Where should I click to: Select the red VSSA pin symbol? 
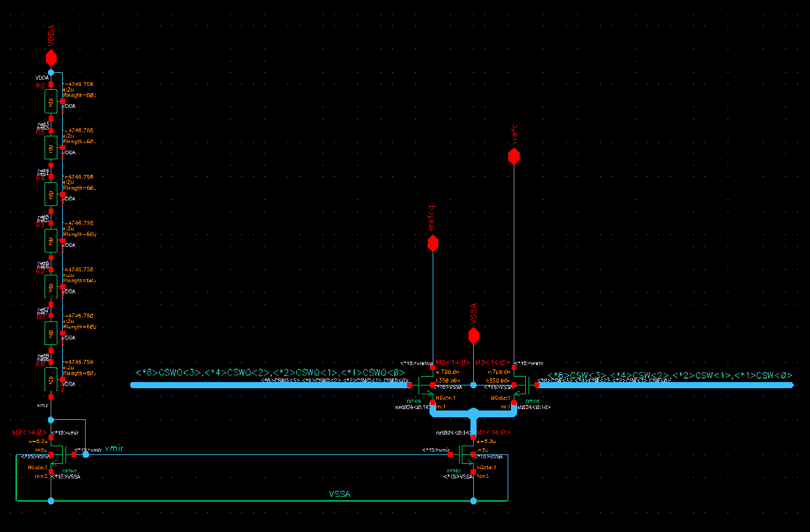point(473,336)
